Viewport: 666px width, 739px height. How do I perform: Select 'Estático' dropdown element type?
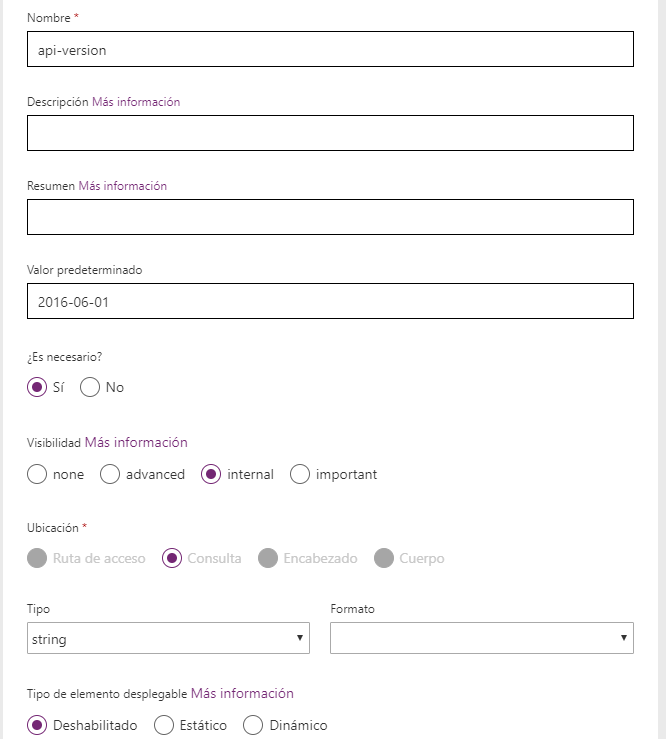[x=164, y=725]
